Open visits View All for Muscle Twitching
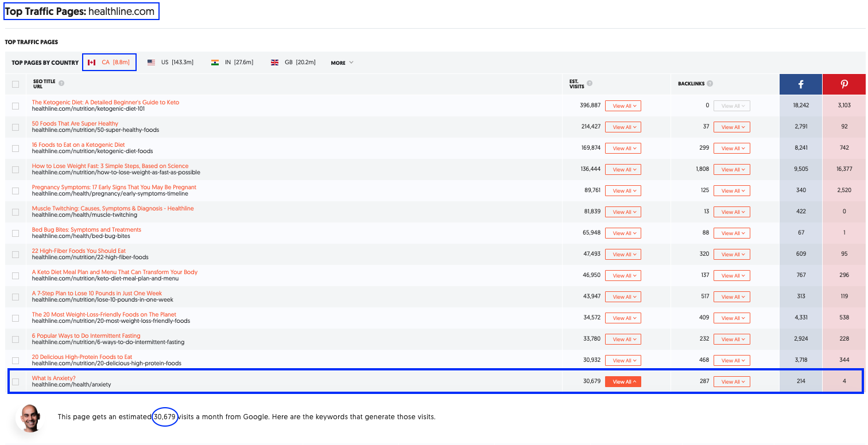The image size is (868, 445). coord(623,212)
